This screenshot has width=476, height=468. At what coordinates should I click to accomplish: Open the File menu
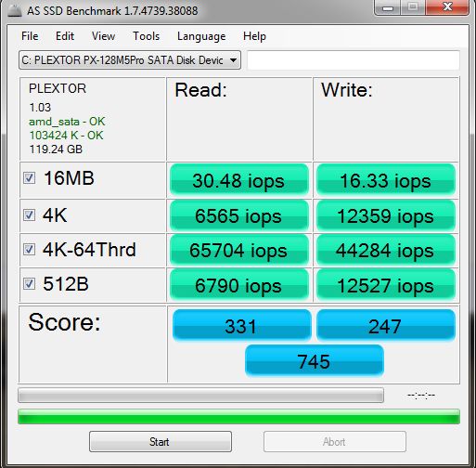point(30,36)
